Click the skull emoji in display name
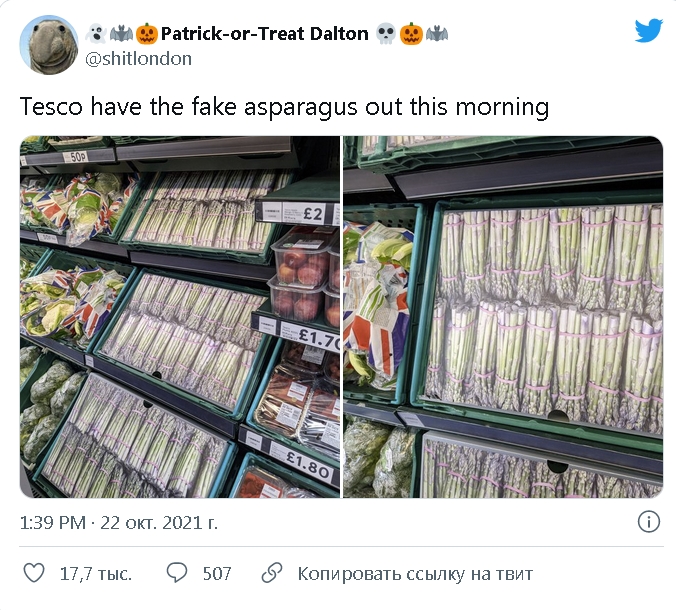The image size is (676, 610). click(385, 34)
